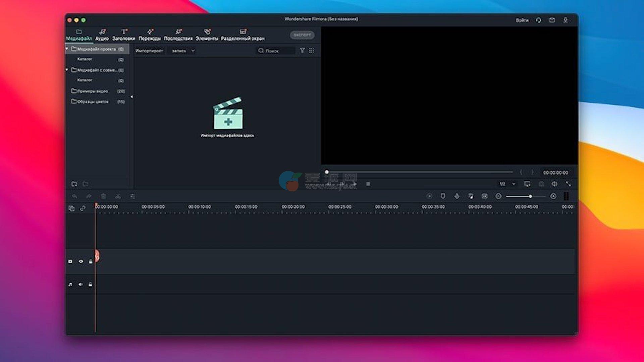Click the timeline zoom slider handle
This screenshot has height=362, width=644.
click(x=530, y=196)
